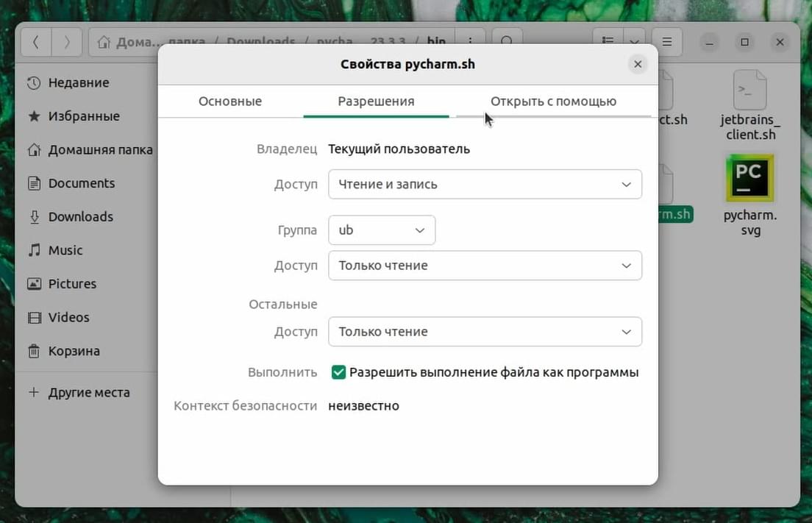Select Разрешения tab
Screen dimensions: 812x523
(x=376, y=102)
